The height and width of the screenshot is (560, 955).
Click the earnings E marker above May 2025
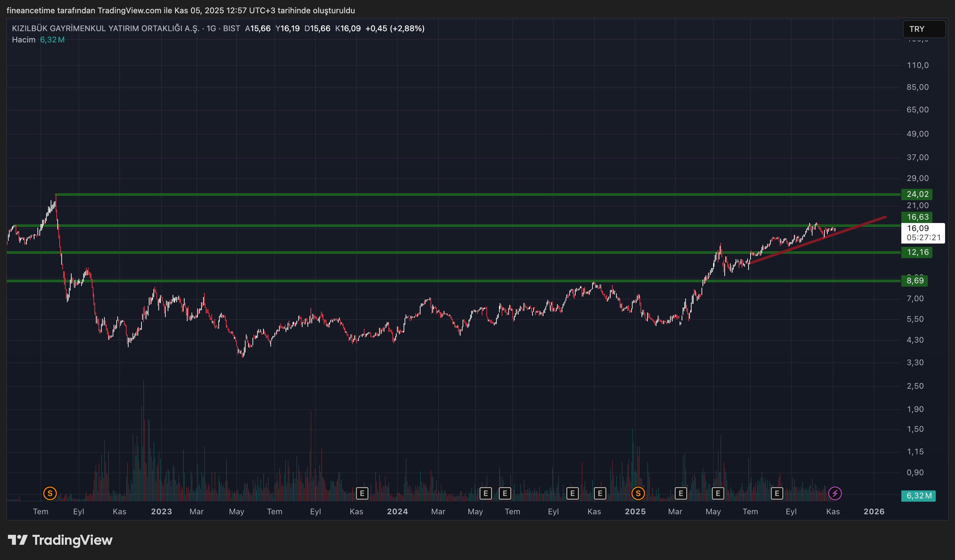(x=718, y=493)
